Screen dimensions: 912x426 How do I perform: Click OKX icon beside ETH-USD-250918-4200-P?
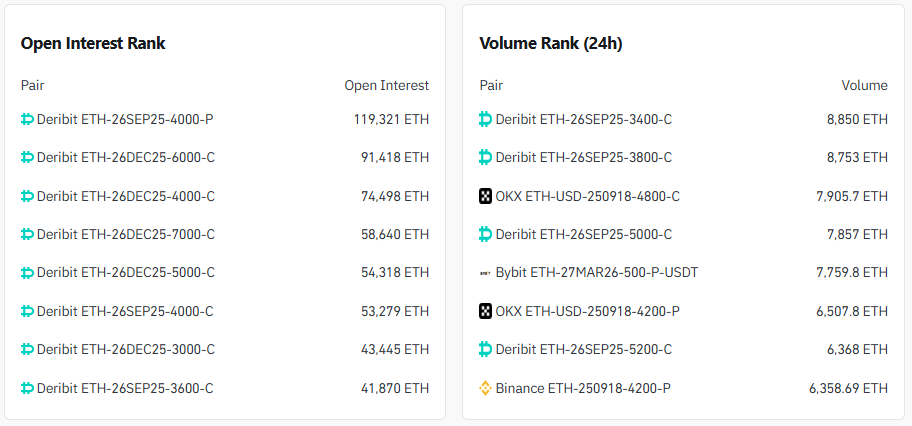click(485, 311)
